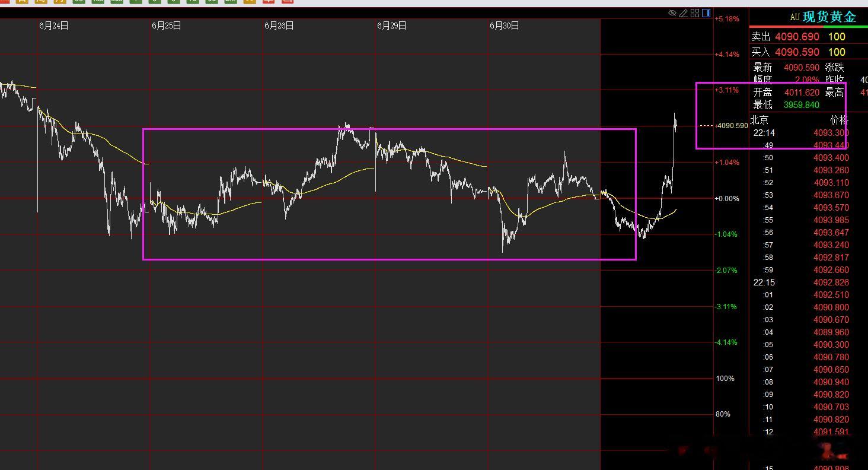The image size is (868, 470).
Task: Click the 卖出 label
Action: pyautogui.click(x=761, y=37)
